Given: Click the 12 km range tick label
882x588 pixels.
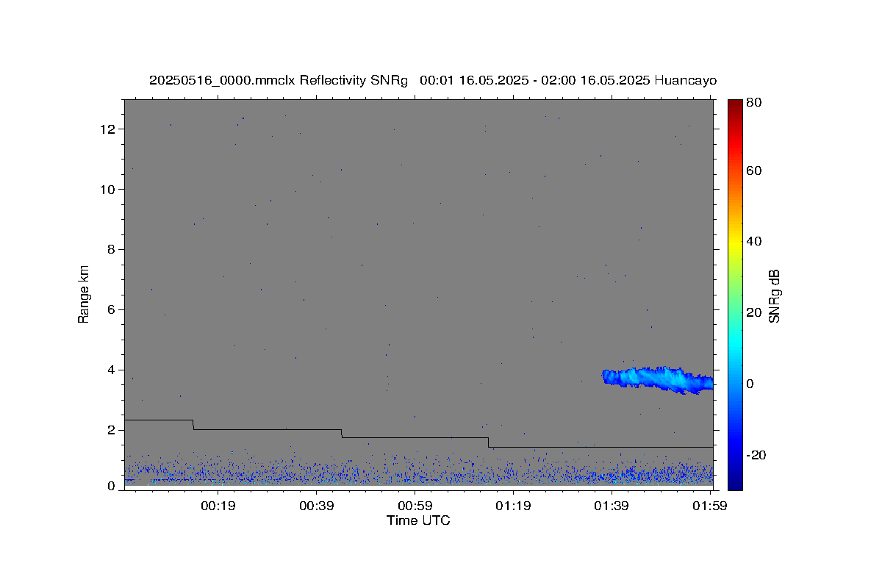Looking at the screenshot, I should (110, 129).
